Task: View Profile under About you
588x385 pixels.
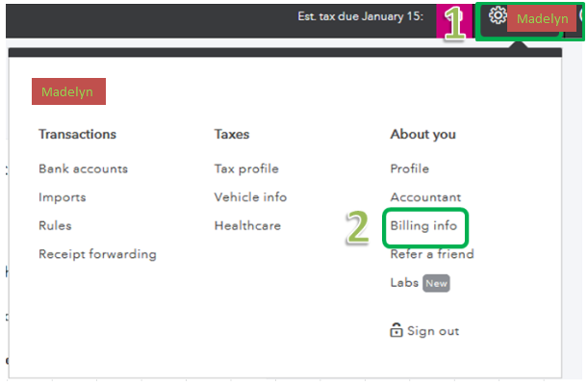Action: pos(410,168)
